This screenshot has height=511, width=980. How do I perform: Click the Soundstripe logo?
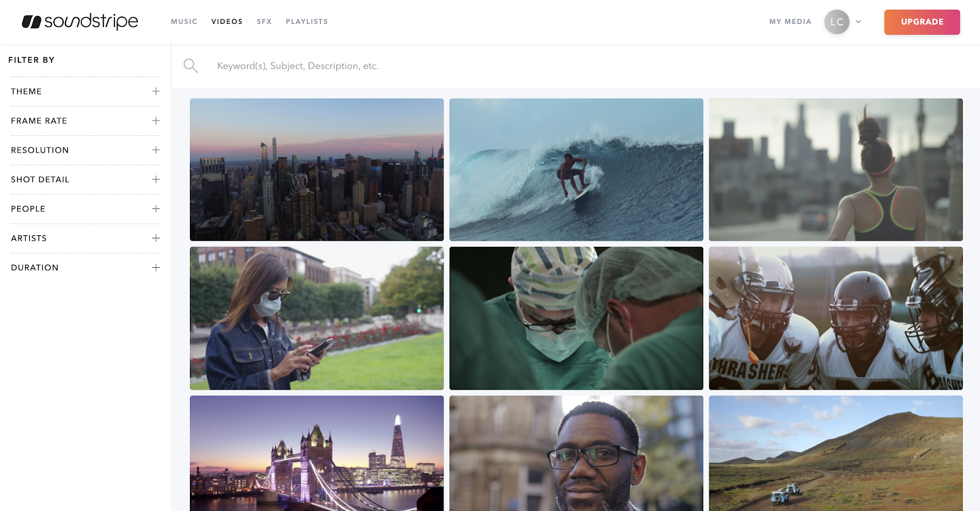point(80,21)
